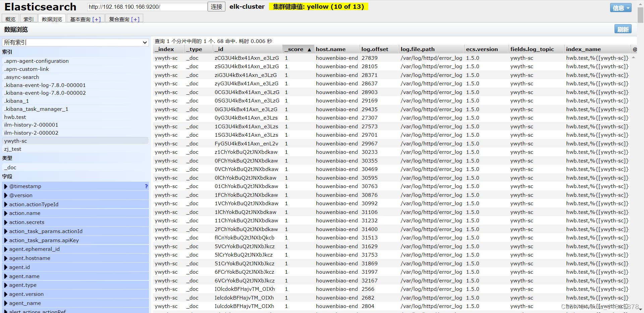Click the cluster health yellow status label
Viewport: 644px width, 313px height.
(318, 7)
